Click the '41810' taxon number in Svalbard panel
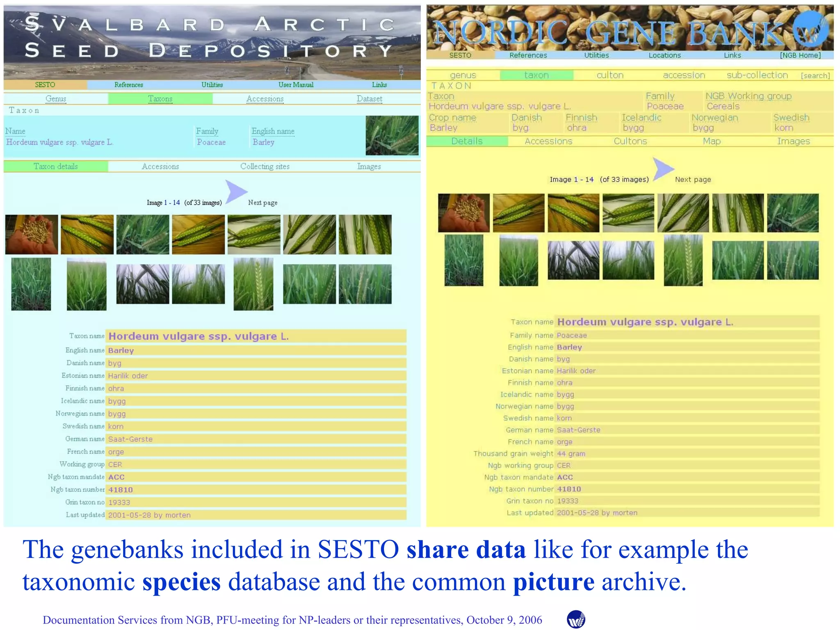 point(121,490)
